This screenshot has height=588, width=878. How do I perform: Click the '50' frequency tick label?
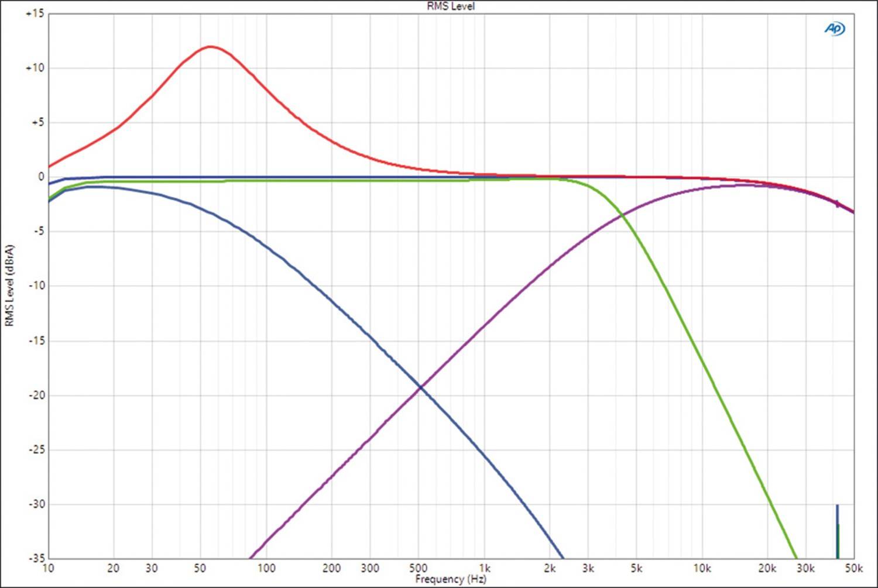click(200, 568)
